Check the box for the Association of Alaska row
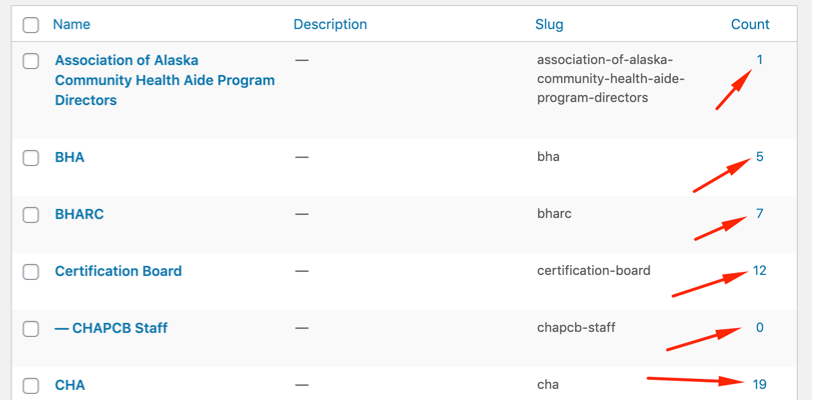Screen dimensions: 813x400 (30, 61)
